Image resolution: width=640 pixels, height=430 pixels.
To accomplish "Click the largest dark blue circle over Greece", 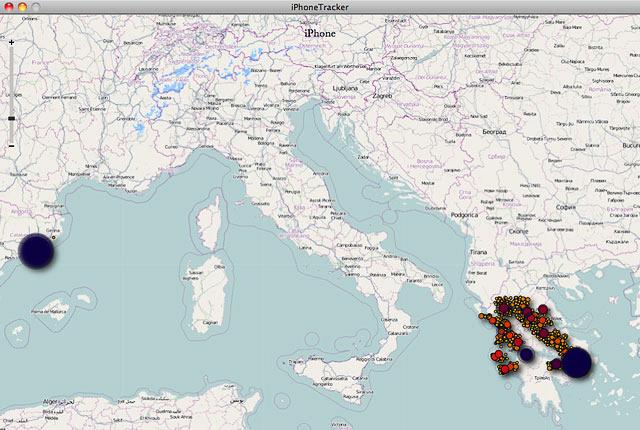I will click(576, 362).
